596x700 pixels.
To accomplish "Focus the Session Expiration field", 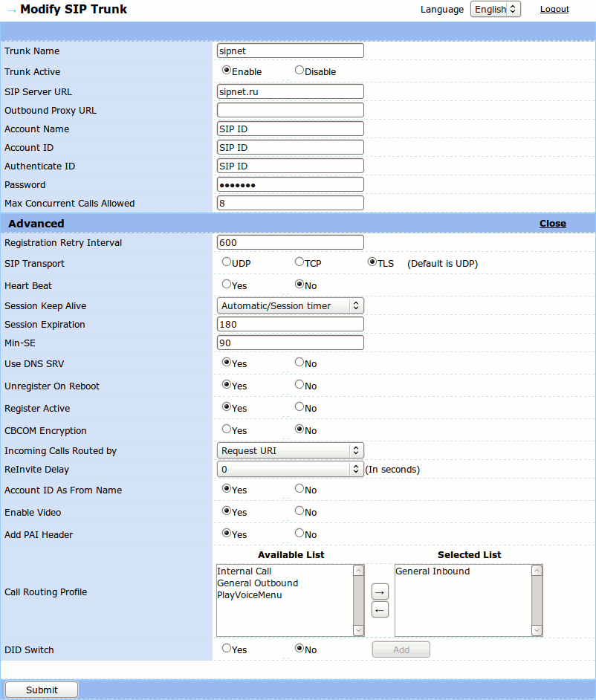I will coord(290,325).
